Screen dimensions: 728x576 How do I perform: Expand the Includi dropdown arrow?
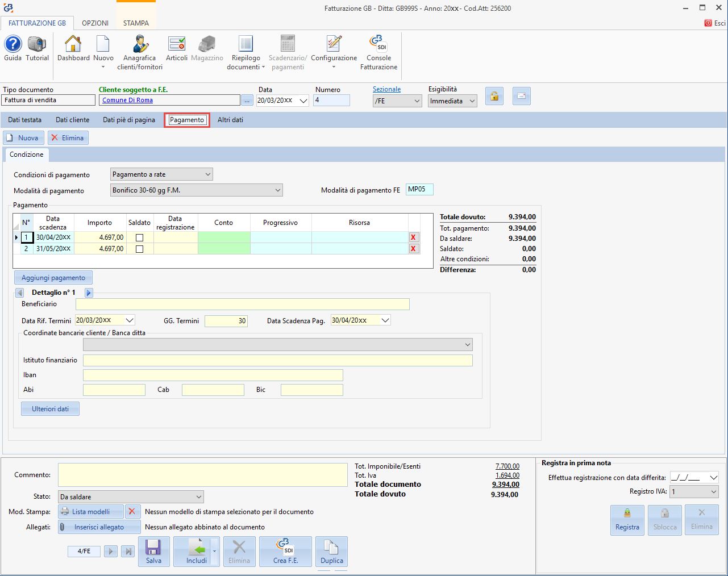[x=215, y=551]
